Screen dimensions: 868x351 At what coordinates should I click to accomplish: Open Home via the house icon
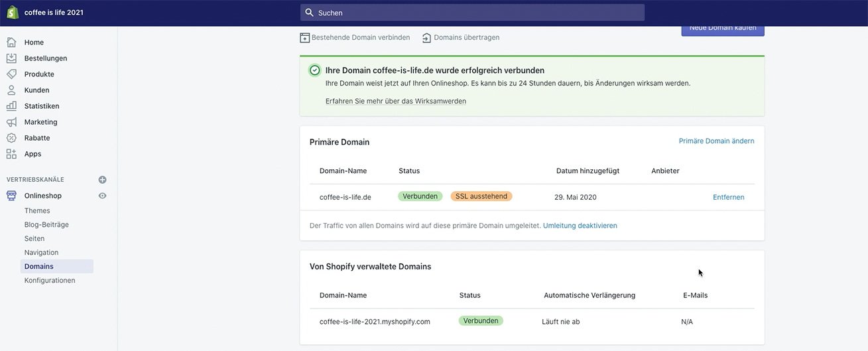click(x=11, y=42)
